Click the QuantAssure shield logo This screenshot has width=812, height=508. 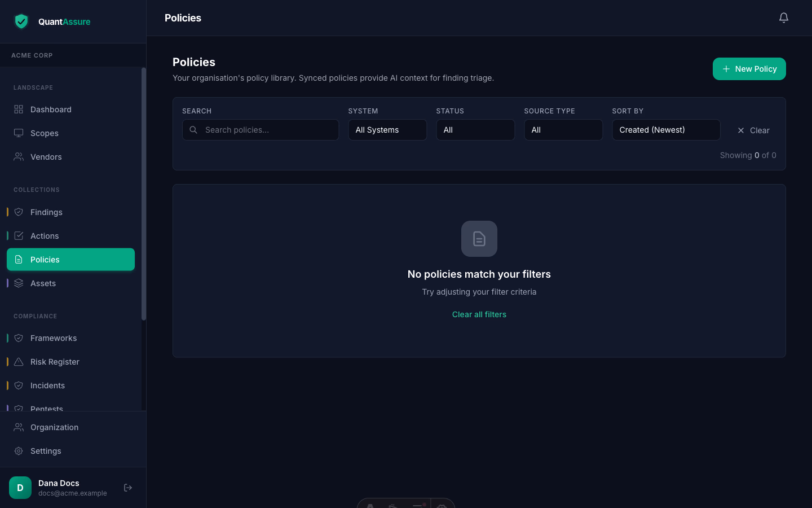click(x=21, y=21)
